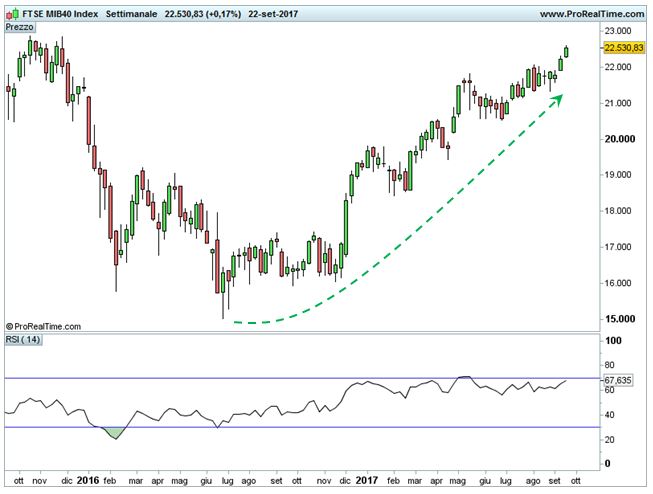Click the 2016 year label on time axis
This screenshot has height=494, width=653.
[88, 481]
